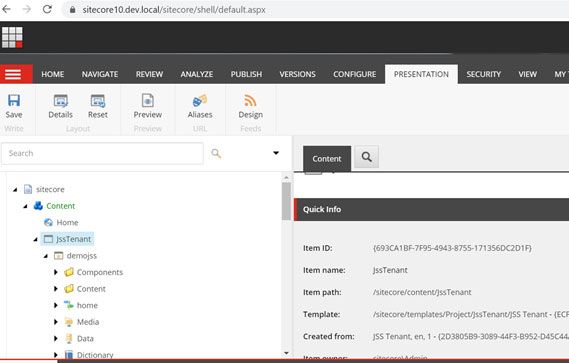Click the content tree scrollbar thumb

[286, 201]
